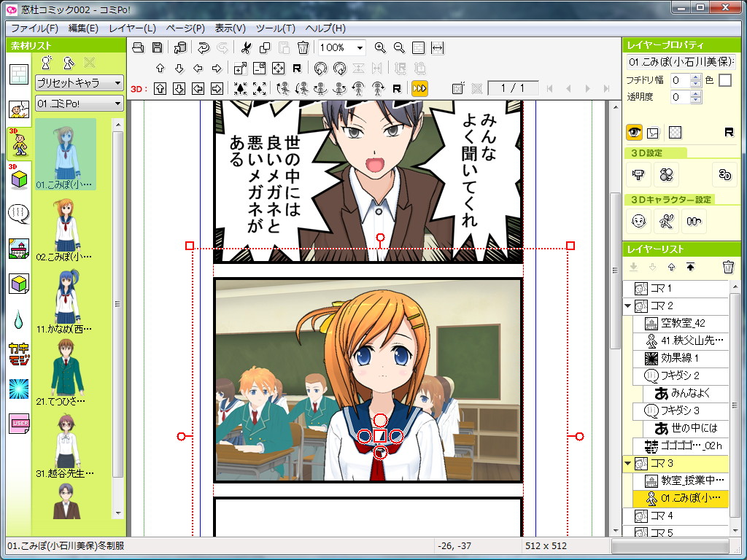This screenshot has width=747, height=560.
Task: Collapse コマ 3 layer group
Action: (x=628, y=463)
